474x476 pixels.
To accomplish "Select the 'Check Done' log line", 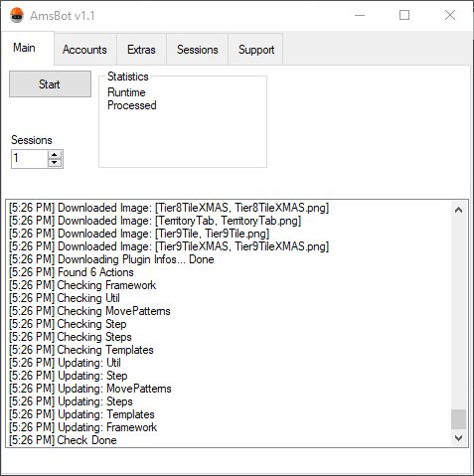I will 63,440.
